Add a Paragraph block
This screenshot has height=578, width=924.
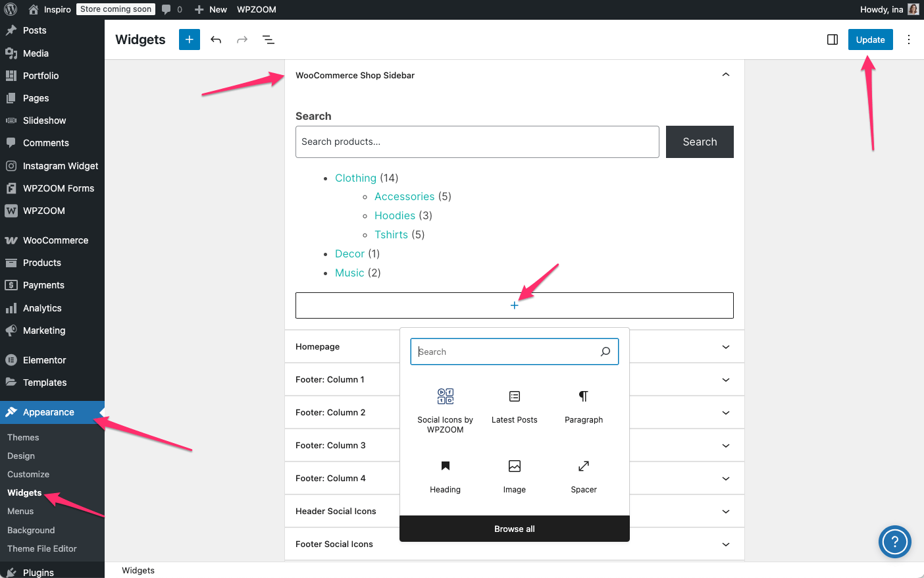583,406
